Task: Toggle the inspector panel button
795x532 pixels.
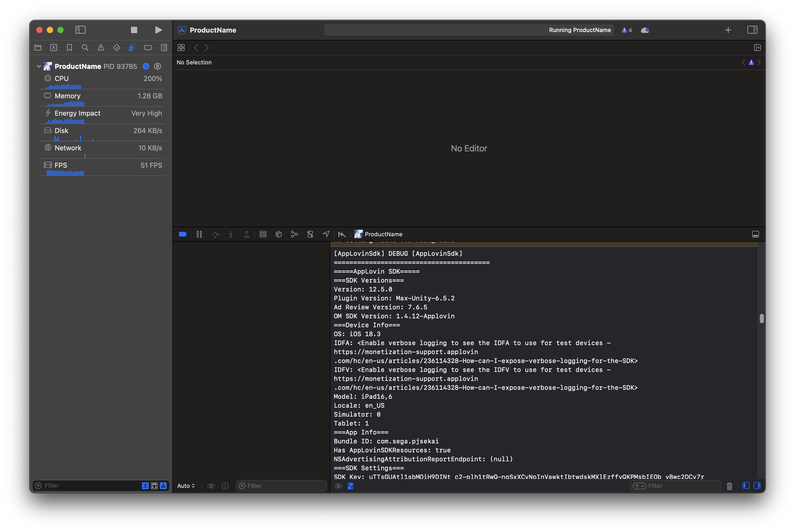Action: (x=752, y=30)
